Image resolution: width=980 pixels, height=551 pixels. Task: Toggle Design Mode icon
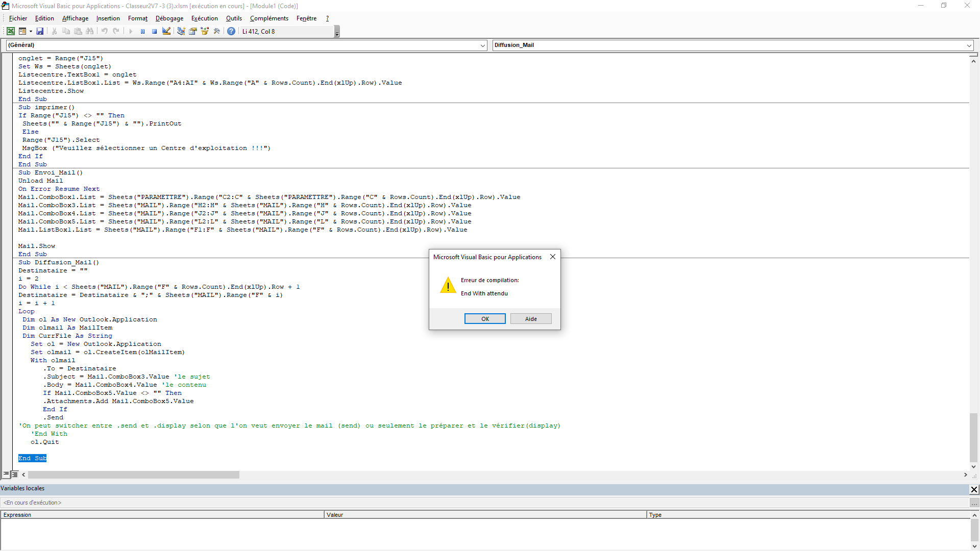click(x=166, y=31)
